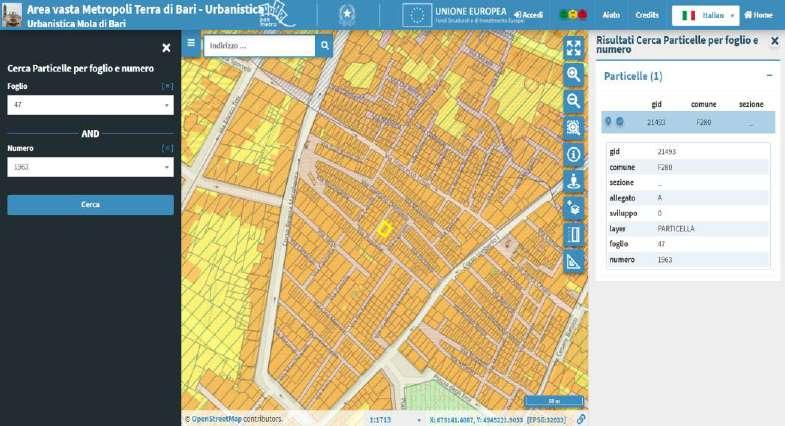This screenshot has width=785, height=426.
Task: Open the Foglio dropdown showing 47
Action: (x=90, y=105)
